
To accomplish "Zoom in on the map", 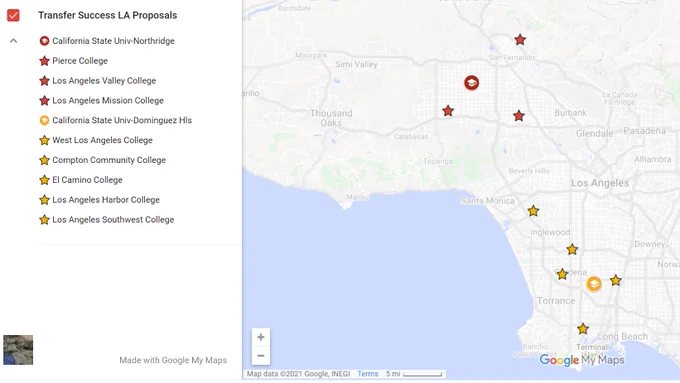I will (261, 337).
